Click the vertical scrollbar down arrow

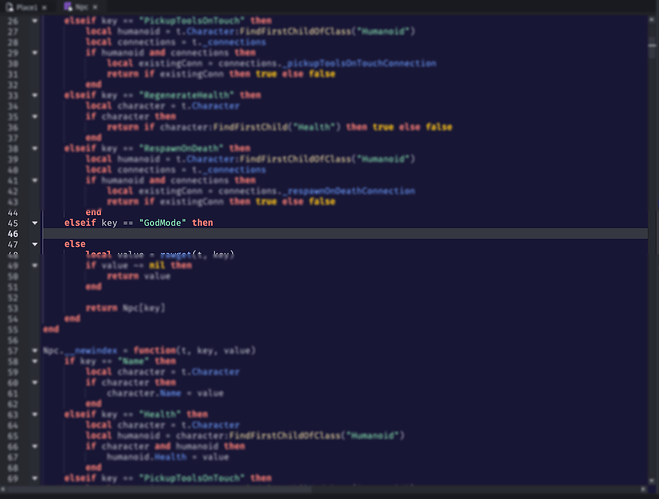point(652,481)
